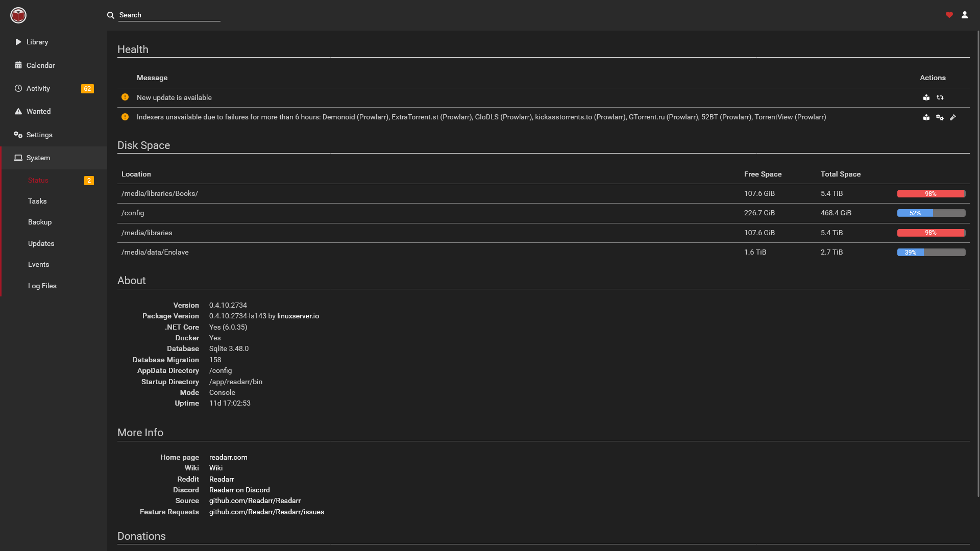
Task: Click free space value 226.7 GiB
Action: [759, 213]
